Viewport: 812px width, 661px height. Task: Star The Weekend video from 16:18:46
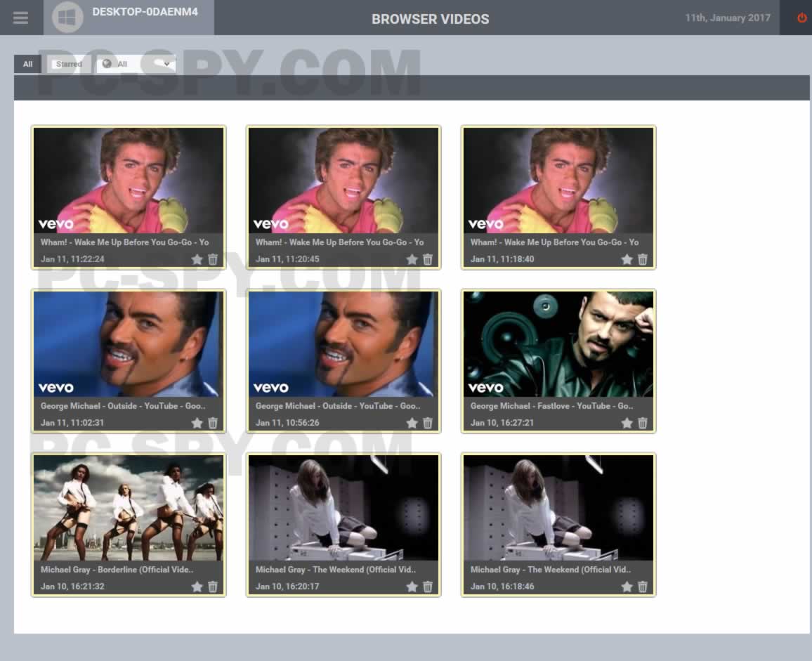point(627,587)
